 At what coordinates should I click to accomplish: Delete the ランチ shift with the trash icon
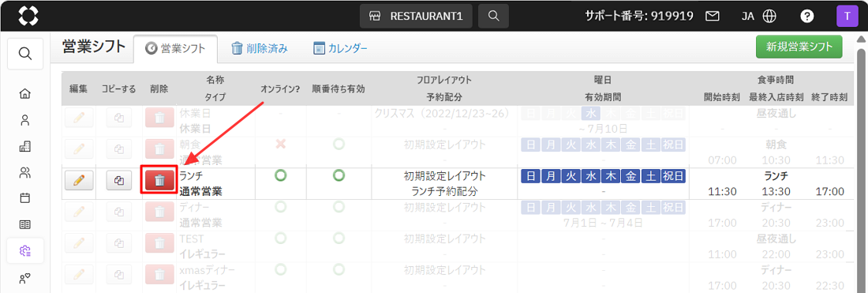pos(159,181)
